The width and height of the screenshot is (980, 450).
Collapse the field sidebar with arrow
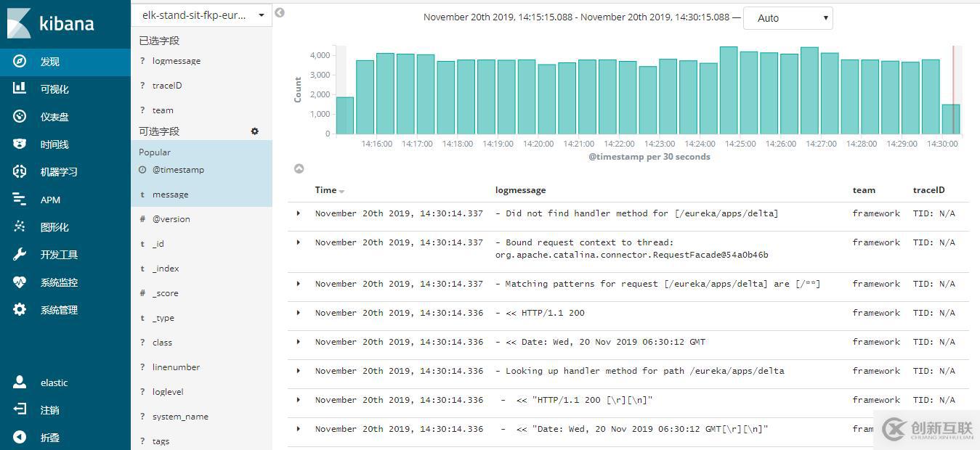click(x=280, y=13)
